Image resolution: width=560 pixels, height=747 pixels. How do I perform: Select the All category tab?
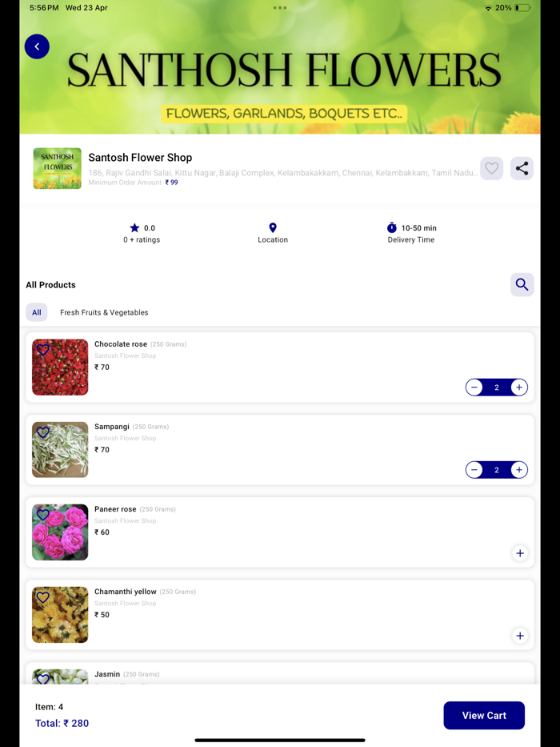coord(37,312)
